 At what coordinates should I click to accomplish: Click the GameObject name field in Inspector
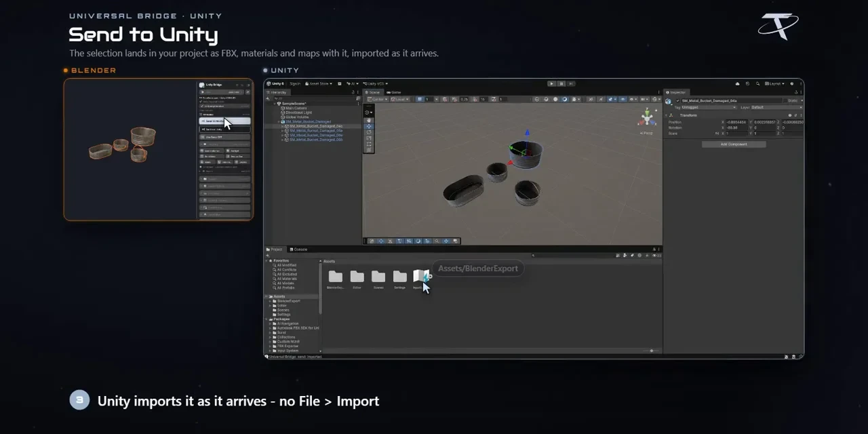coord(732,100)
